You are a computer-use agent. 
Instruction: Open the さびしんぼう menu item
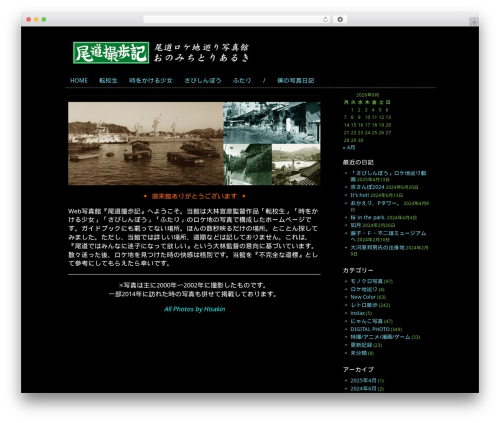tap(203, 81)
